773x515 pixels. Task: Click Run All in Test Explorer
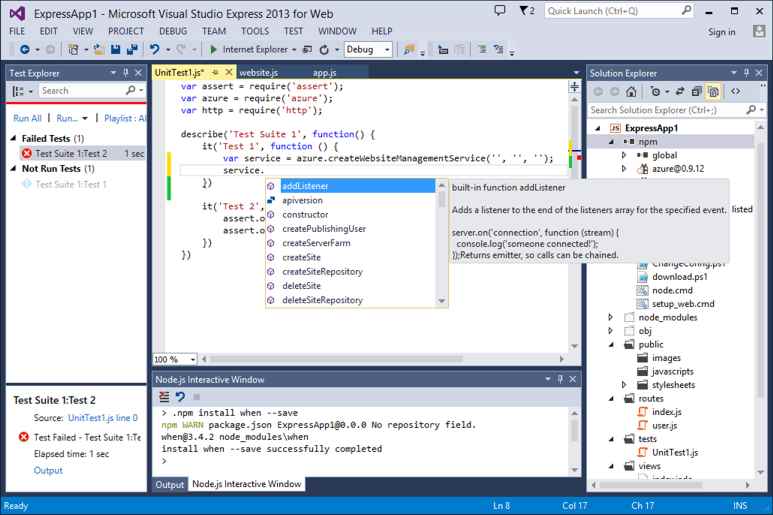[27, 118]
